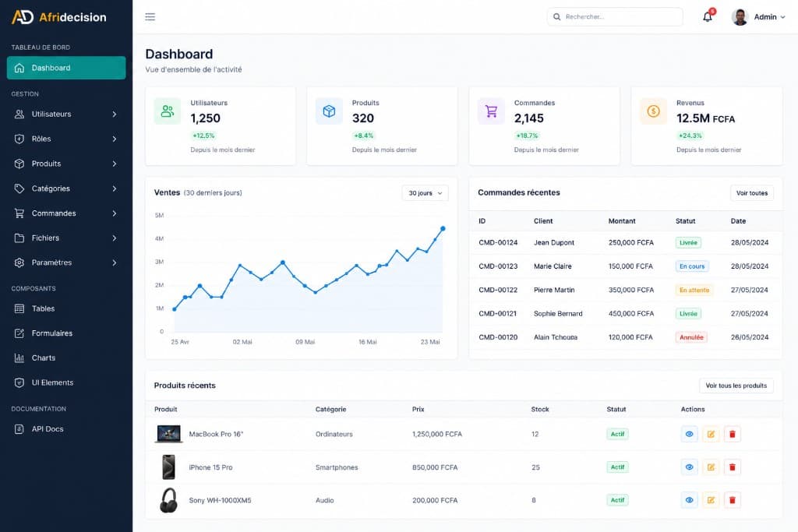Expand the Commandes submenu chevron
The width and height of the screenshot is (798, 532).
click(x=115, y=213)
